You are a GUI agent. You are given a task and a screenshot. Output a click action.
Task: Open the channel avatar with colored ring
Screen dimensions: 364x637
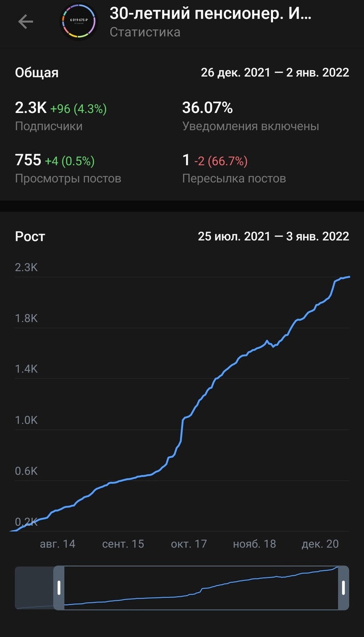(79, 21)
